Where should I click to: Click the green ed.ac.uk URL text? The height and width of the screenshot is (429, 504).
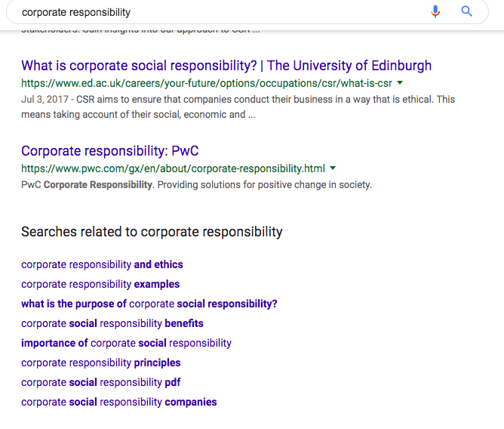tap(206, 83)
